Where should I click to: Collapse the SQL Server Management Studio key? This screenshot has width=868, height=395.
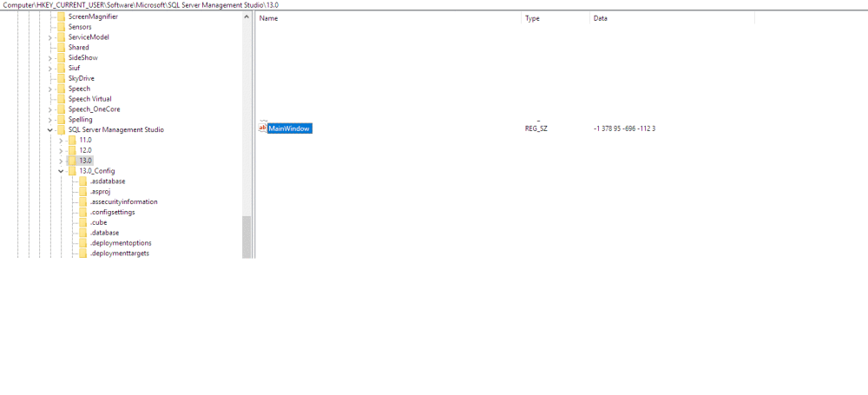click(49, 129)
